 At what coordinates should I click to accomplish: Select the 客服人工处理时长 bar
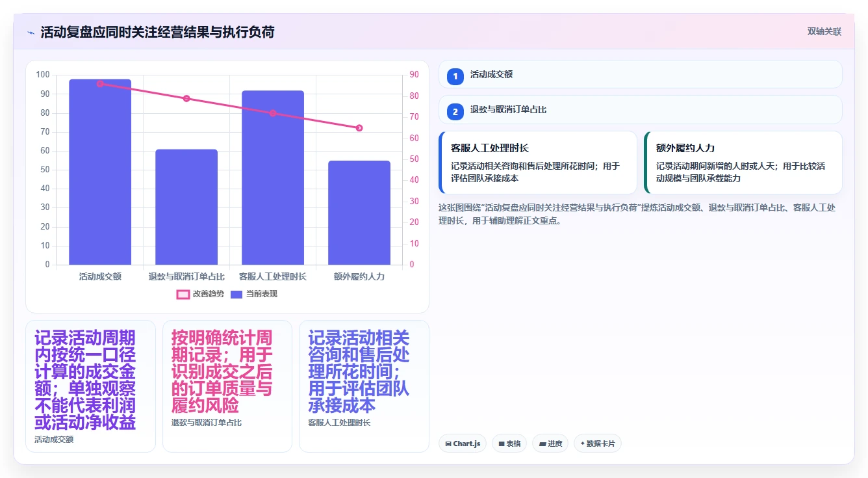pos(273,178)
